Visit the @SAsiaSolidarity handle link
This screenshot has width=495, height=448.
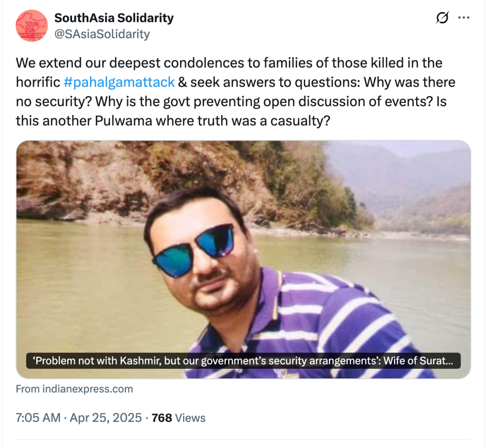(102, 34)
